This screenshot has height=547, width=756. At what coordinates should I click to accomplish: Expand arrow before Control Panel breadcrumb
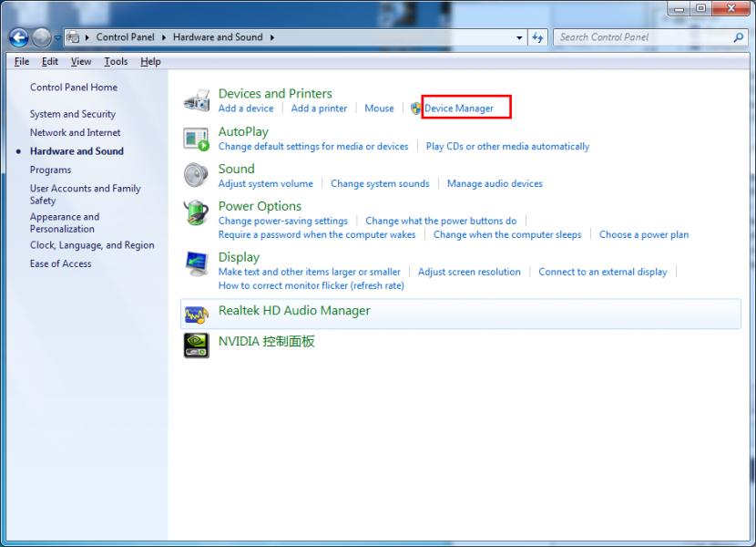(87, 37)
